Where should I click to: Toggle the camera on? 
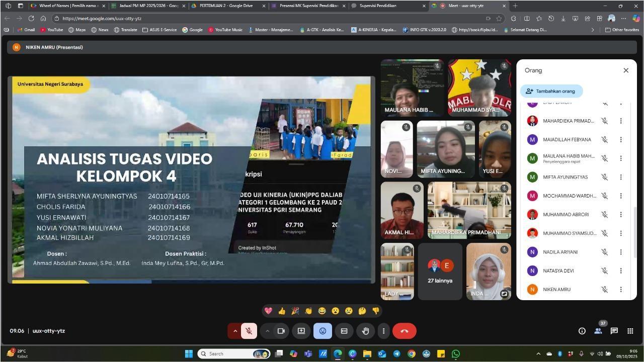coord(281,331)
